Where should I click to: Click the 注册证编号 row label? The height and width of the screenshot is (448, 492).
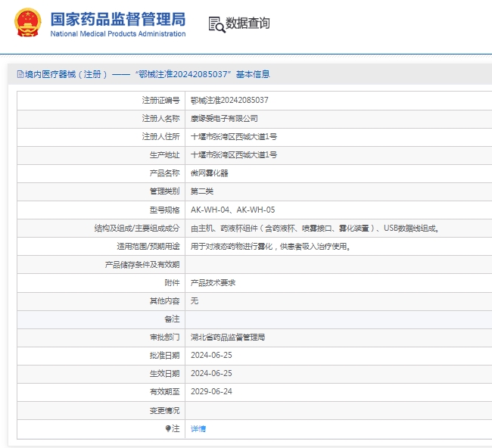pyautogui.click(x=160, y=100)
